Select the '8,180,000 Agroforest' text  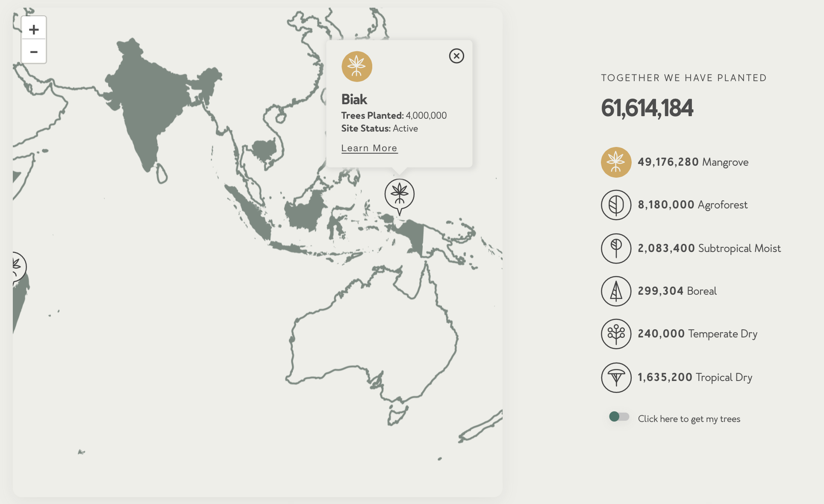click(x=692, y=205)
